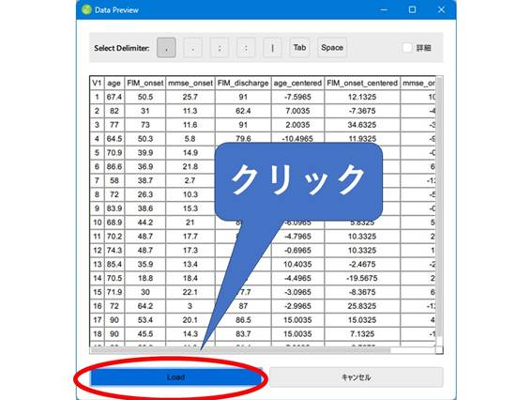Click the FIM_discharge column header
This screenshot has height=400, width=532.
point(243,84)
